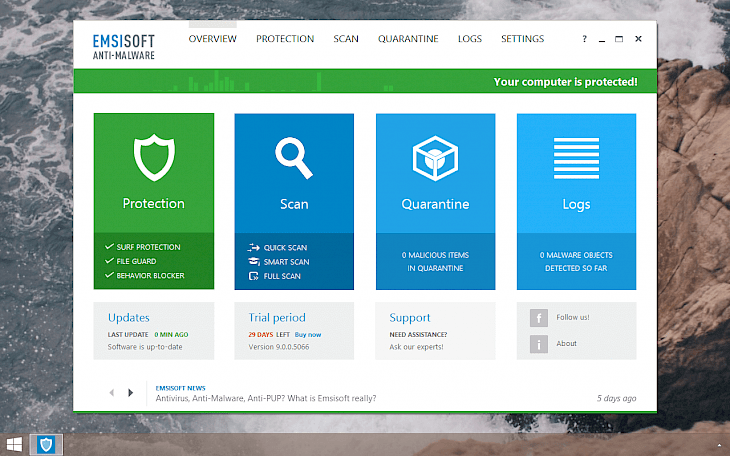Click the Quick Scan arrows icon

(254, 247)
